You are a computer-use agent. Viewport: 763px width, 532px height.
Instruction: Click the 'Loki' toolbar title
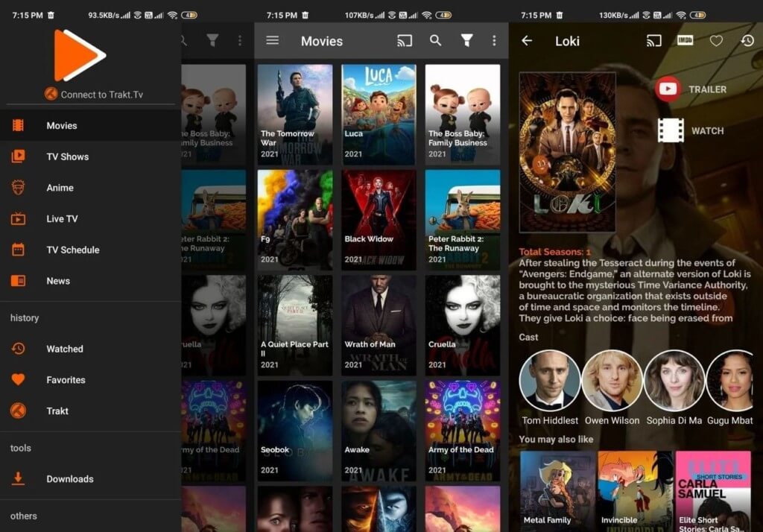(x=567, y=42)
